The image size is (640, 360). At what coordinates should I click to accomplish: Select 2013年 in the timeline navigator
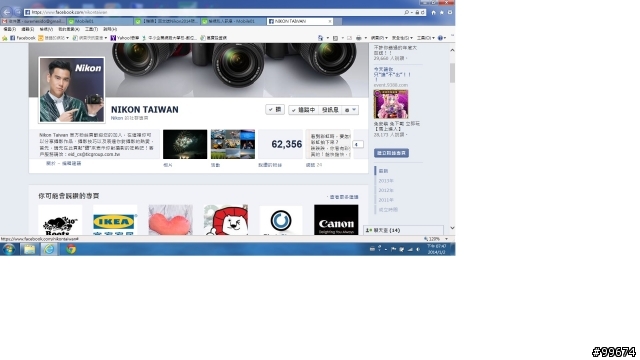(386, 181)
